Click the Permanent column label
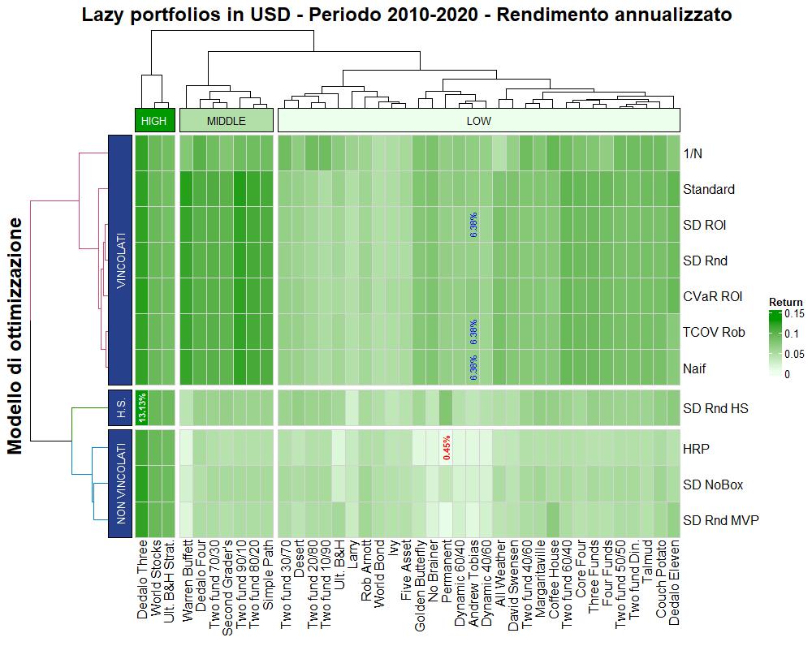 (x=446, y=571)
